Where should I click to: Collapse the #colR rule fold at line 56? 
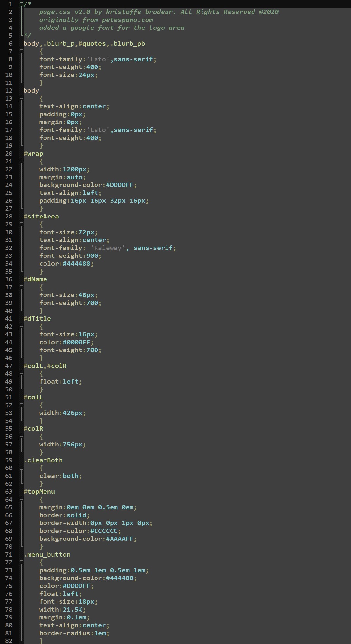point(21,437)
